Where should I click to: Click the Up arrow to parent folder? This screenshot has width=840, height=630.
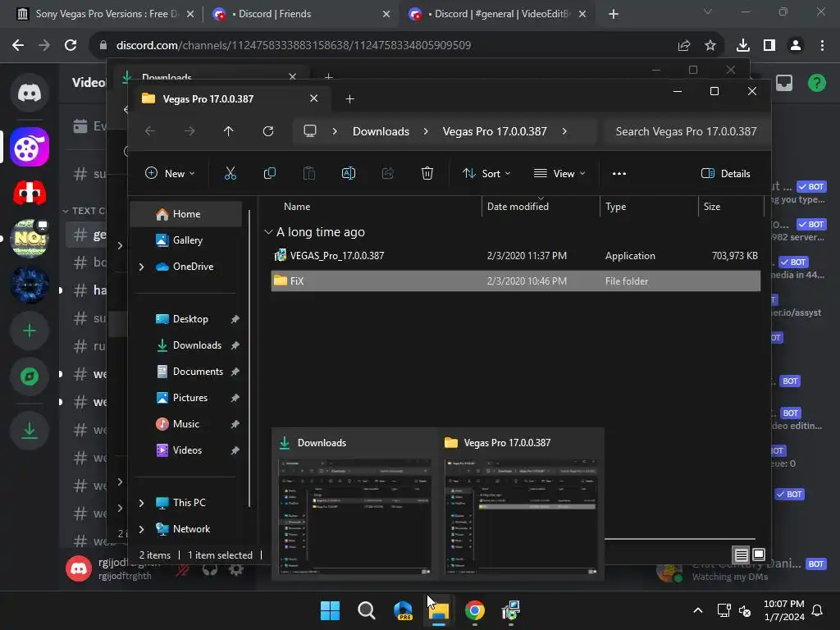(229, 131)
